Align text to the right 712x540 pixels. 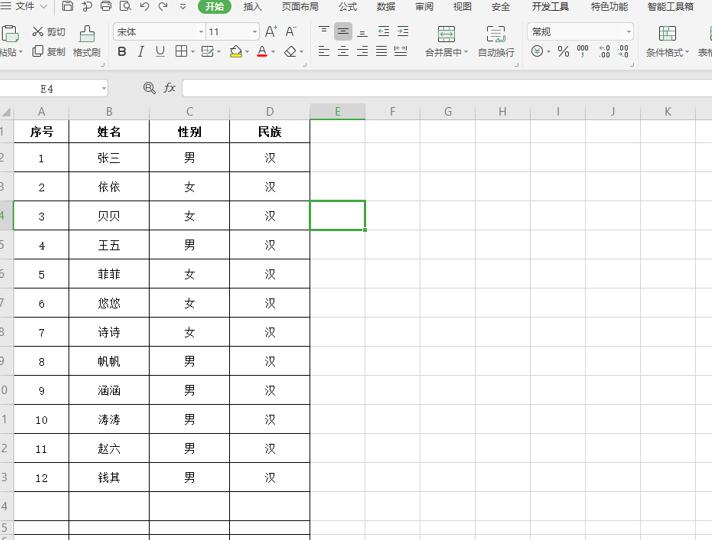(362, 51)
